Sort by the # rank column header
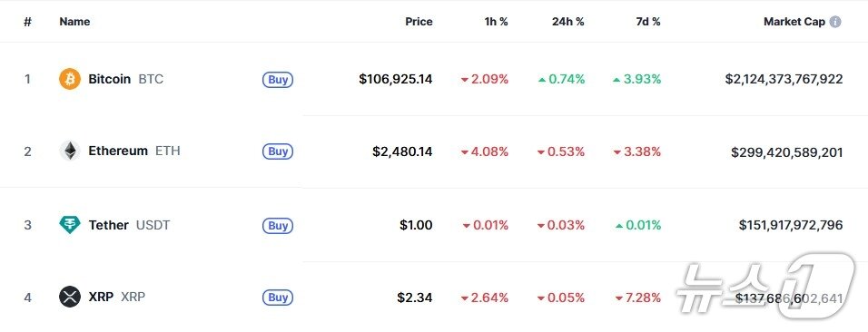This screenshot has height=332, width=868. coord(27,22)
